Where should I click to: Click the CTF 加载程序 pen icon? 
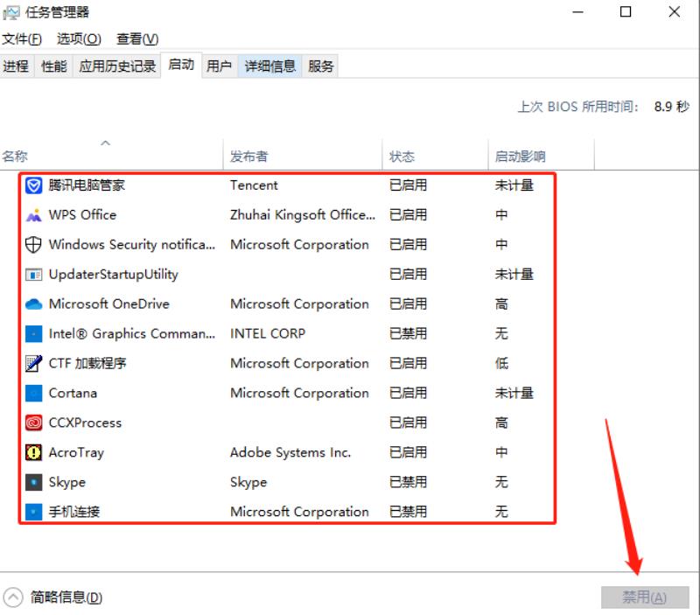(x=33, y=363)
